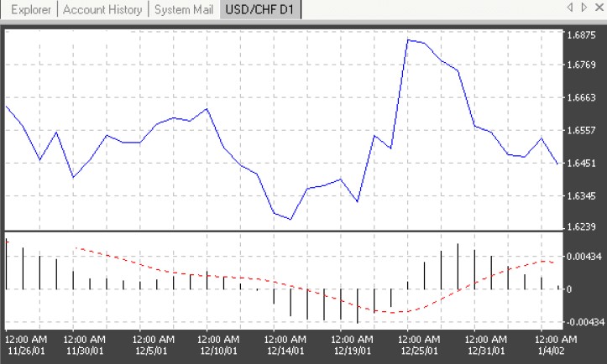The height and width of the screenshot is (364, 607).
Task: Click the right tab scroll arrow
Action: [584, 8]
